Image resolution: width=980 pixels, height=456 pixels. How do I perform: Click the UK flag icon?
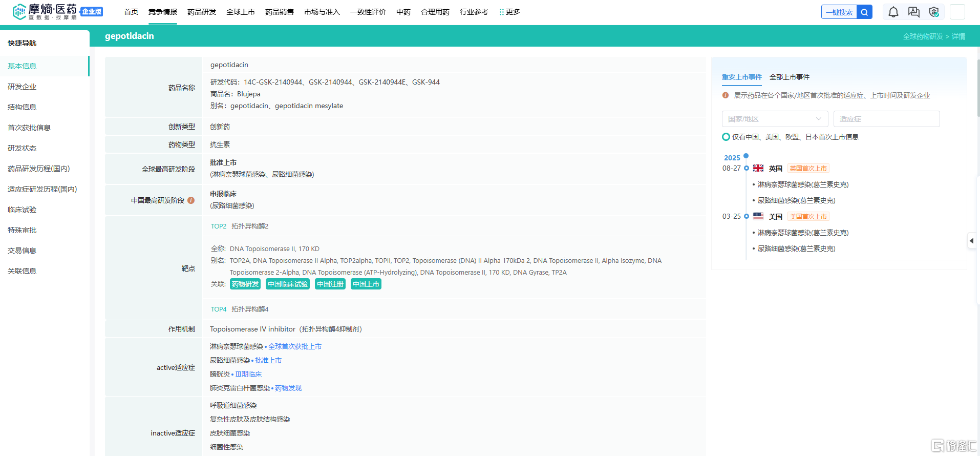click(758, 168)
